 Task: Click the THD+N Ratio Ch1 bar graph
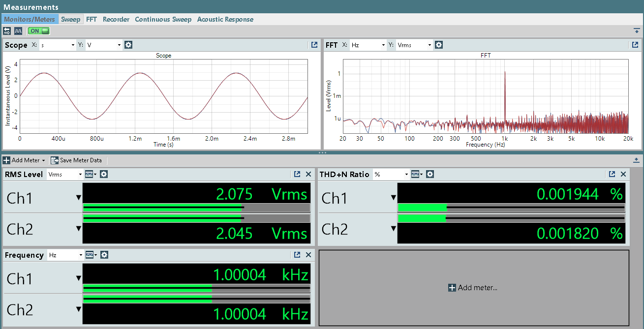coord(511,207)
